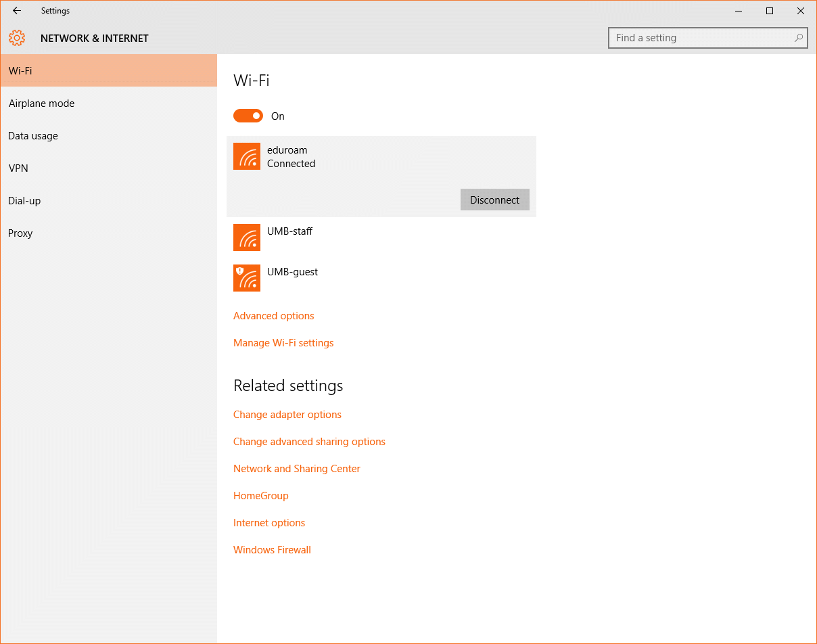The height and width of the screenshot is (644, 817).
Task: Select the UMB-staff network name
Action: click(289, 231)
